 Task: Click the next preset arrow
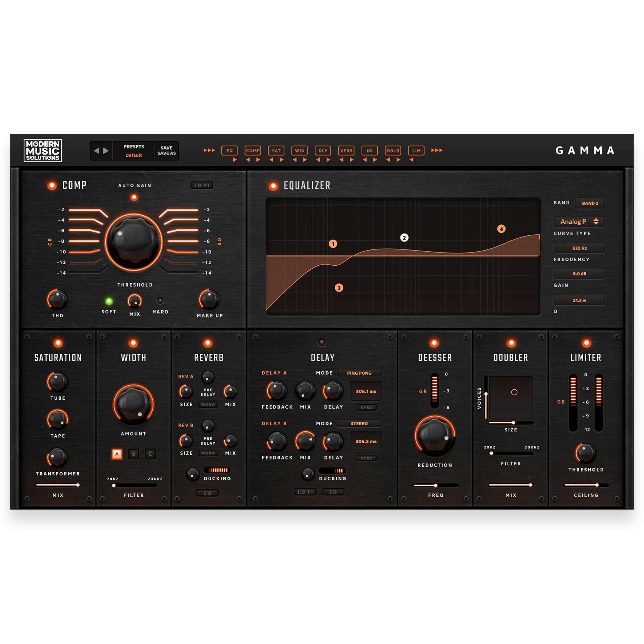tap(106, 151)
